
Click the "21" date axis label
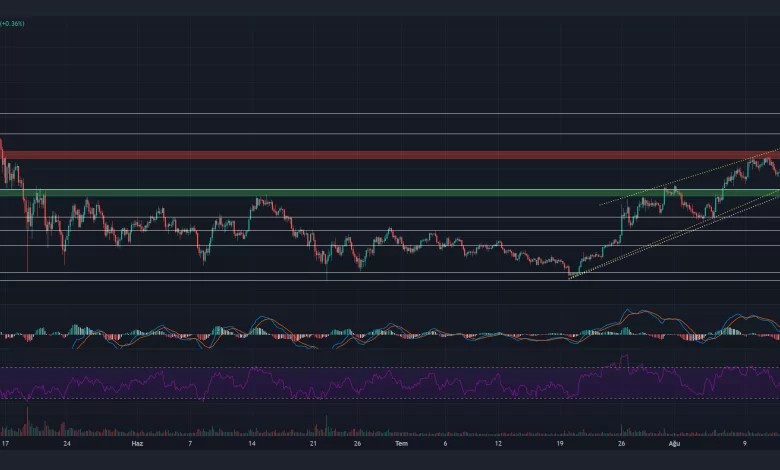click(313, 444)
